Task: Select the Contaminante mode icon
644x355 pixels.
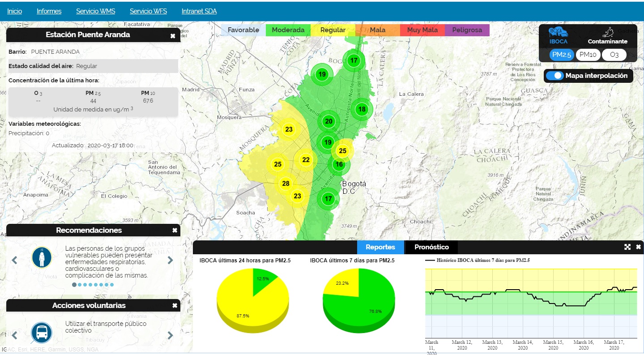Action: click(x=608, y=33)
